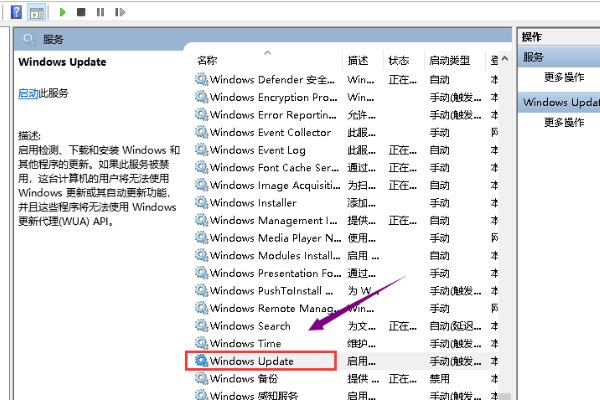Select Windows Media Player N... service name

click(275, 238)
